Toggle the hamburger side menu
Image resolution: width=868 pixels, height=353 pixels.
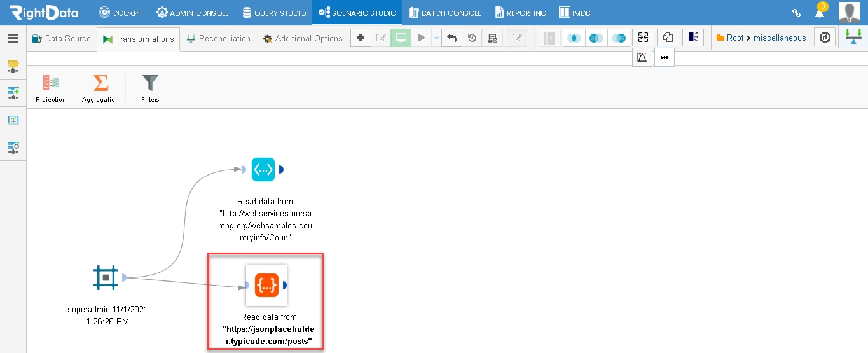tap(13, 38)
